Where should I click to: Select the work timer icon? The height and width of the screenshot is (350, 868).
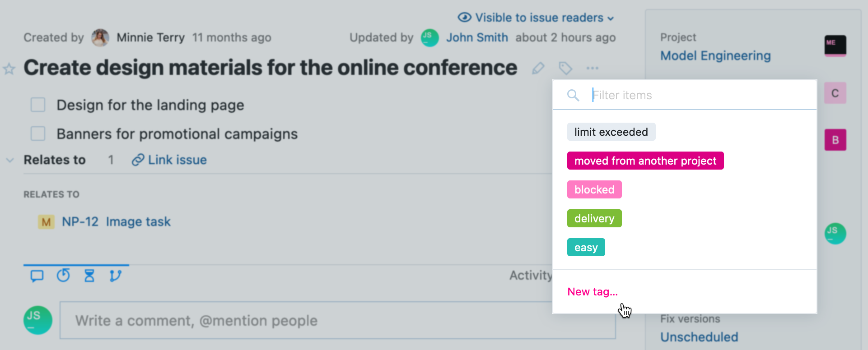[x=63, y=276]
